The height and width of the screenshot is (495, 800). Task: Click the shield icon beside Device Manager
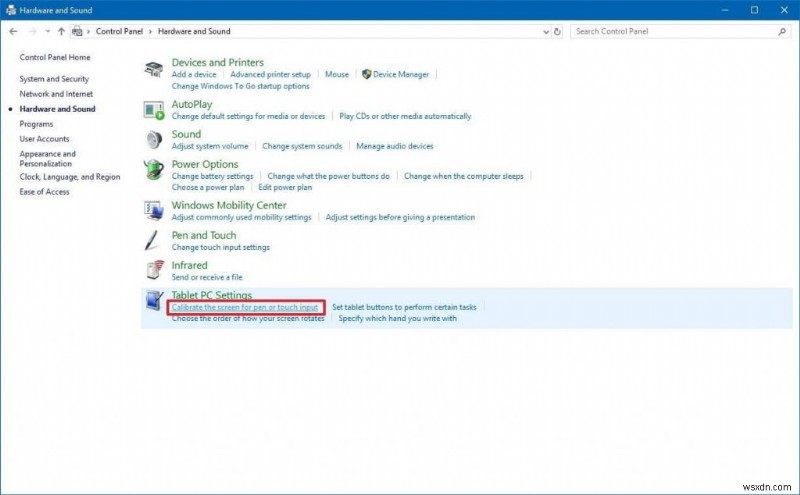click(366, 75)
